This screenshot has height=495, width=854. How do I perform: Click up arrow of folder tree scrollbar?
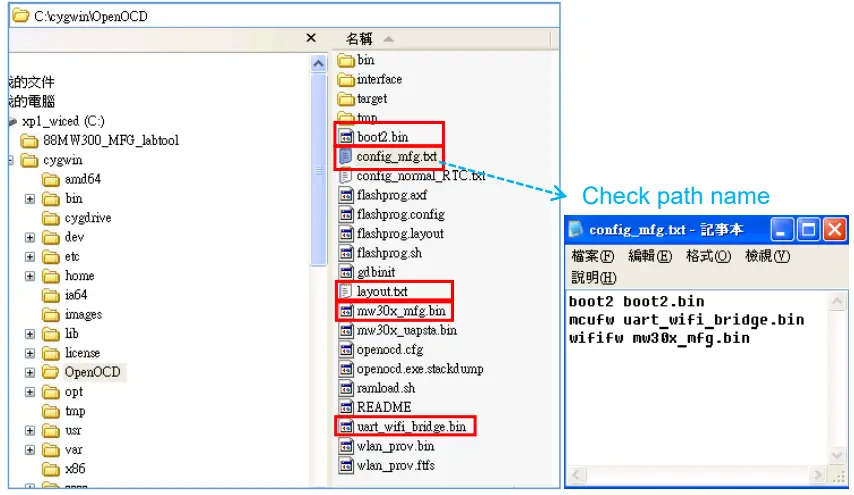click(x=319, y=64)
